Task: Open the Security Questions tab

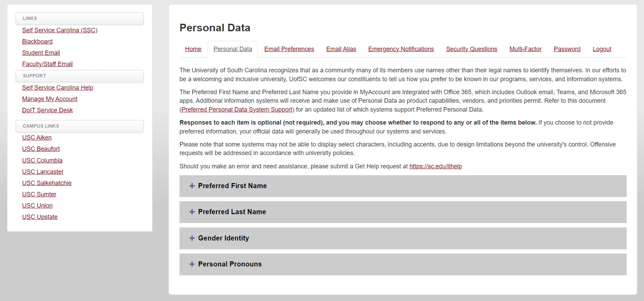Action: click(471, 49)
